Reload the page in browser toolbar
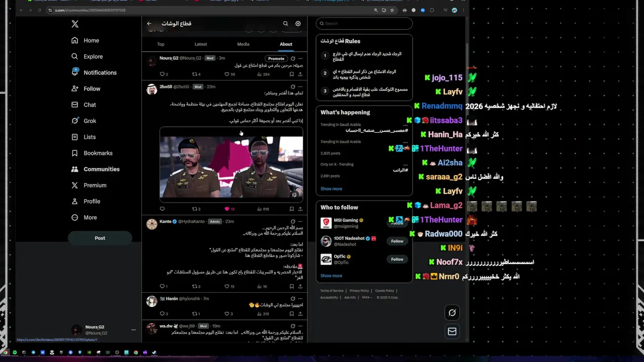 pos(39,10)
